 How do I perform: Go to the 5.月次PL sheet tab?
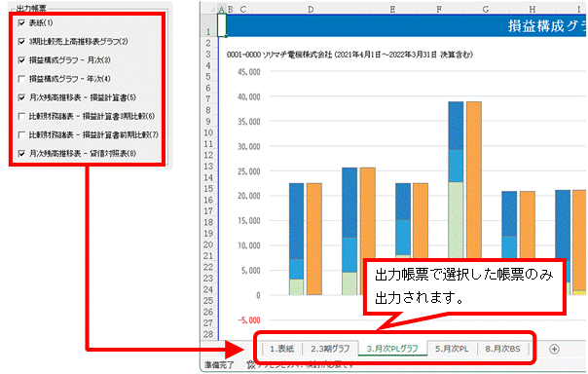click(452, 349)
